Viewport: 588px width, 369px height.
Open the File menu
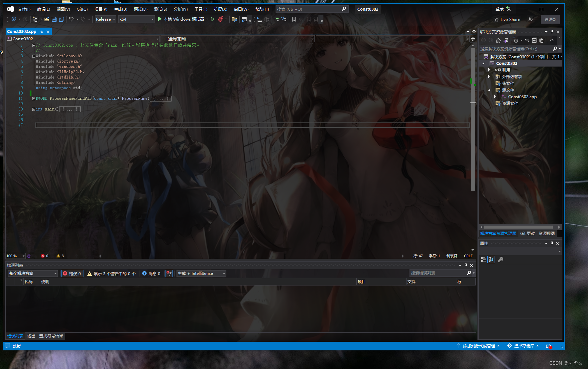24,9
